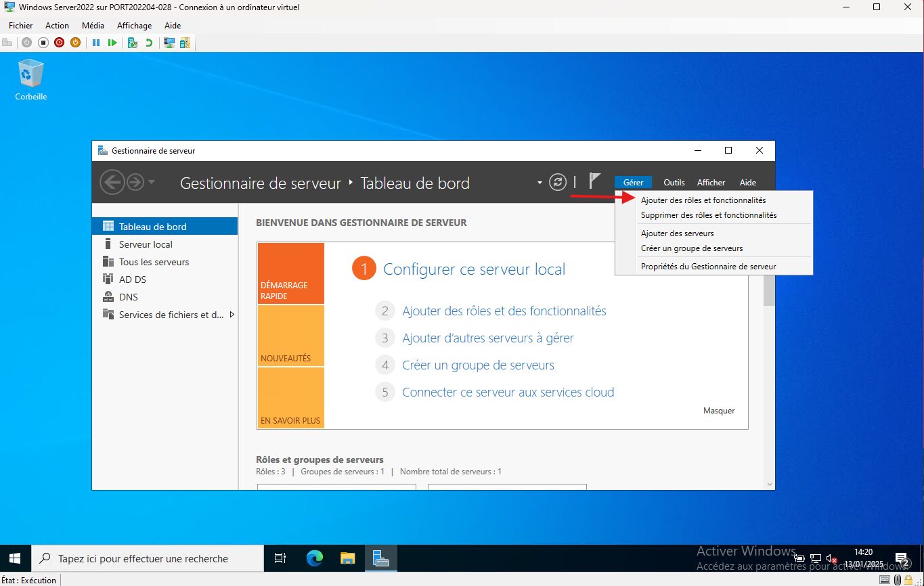Viewport: 924px width, 586px height.
Task: Open the Média menu
Action: click(x=93, y=25)
